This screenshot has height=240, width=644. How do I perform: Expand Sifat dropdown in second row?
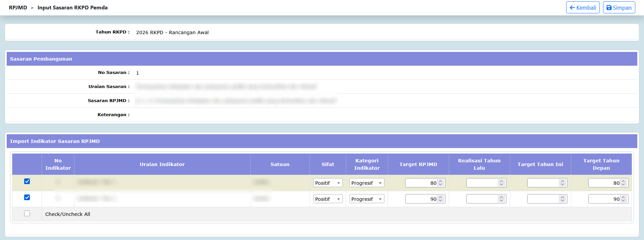pyautogui.click(x=328, y=199)
